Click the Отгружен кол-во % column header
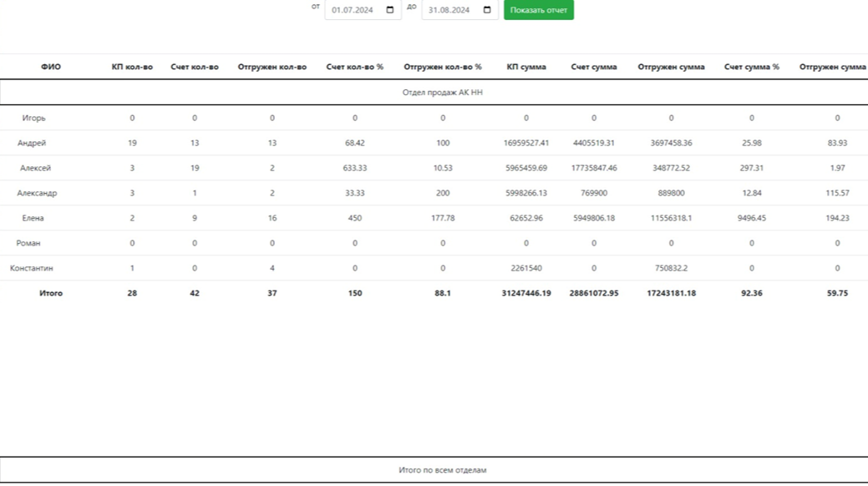The height and width of the screenshot is (486, 868). (443, 67)
